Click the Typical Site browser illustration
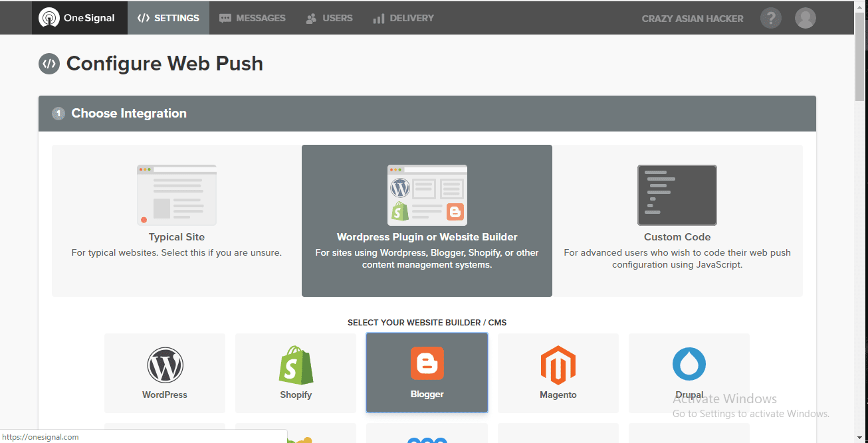 coord(177,195)
